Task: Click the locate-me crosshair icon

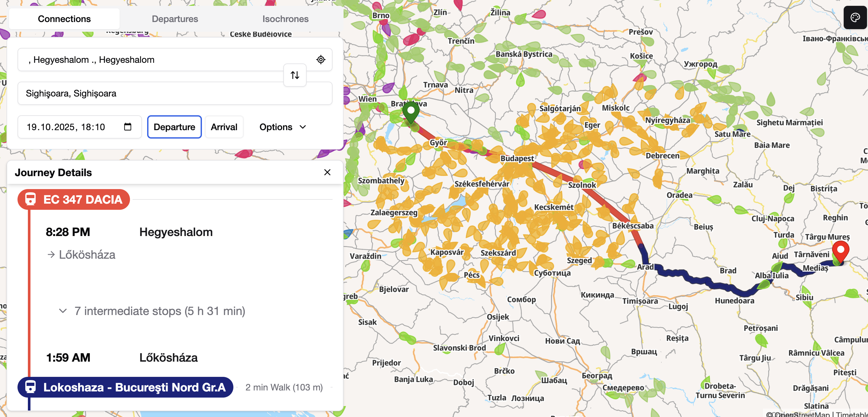Action: 321,60
